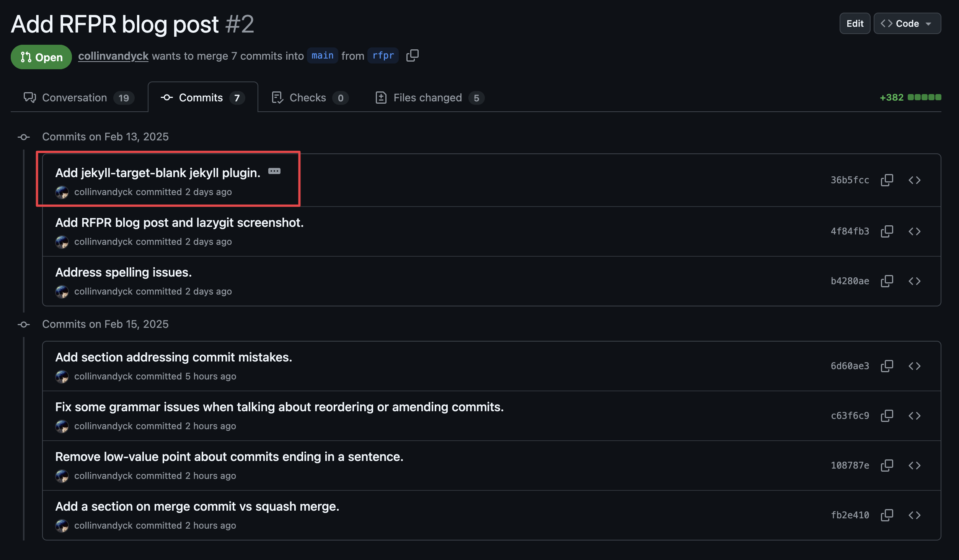Click the Edit title button

pyautogui.click(x=855, y=24)
